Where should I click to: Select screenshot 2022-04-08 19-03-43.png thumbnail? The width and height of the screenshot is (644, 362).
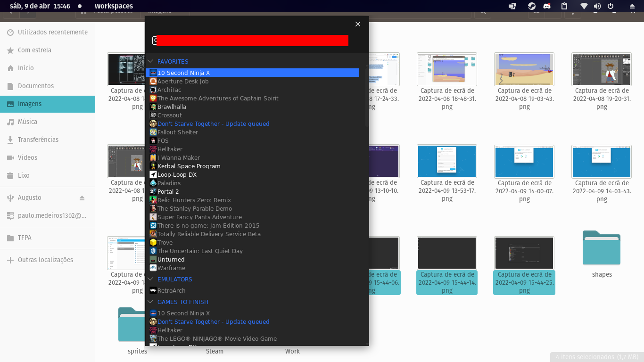tap(524, 69)
